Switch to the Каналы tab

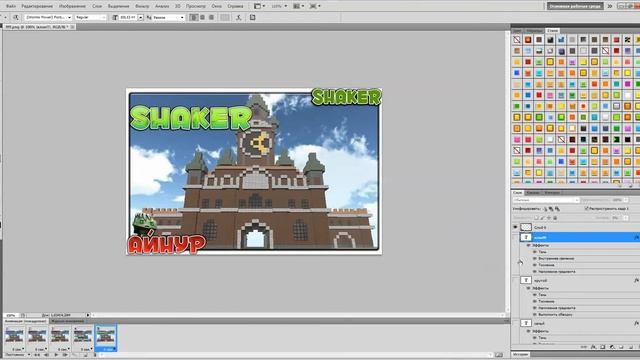[533, 193]
